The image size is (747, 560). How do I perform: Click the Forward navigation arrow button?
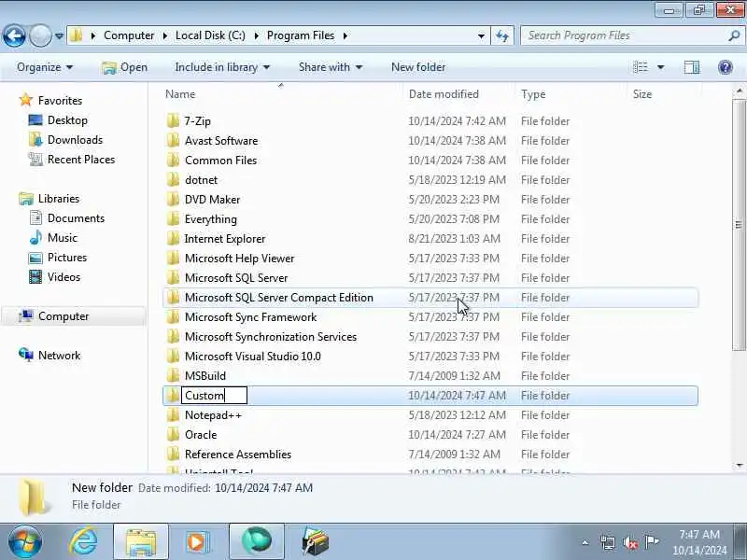click(x=40, y=35)
